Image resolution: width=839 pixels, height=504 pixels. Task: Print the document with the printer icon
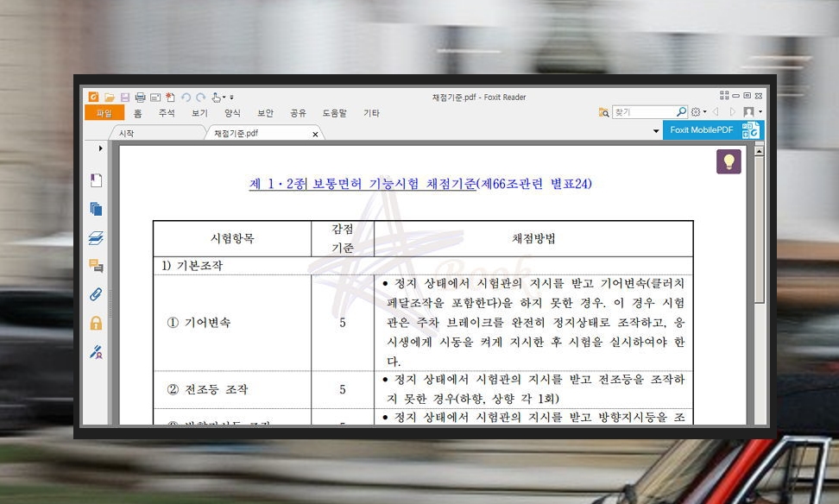(x=140, y=98)
